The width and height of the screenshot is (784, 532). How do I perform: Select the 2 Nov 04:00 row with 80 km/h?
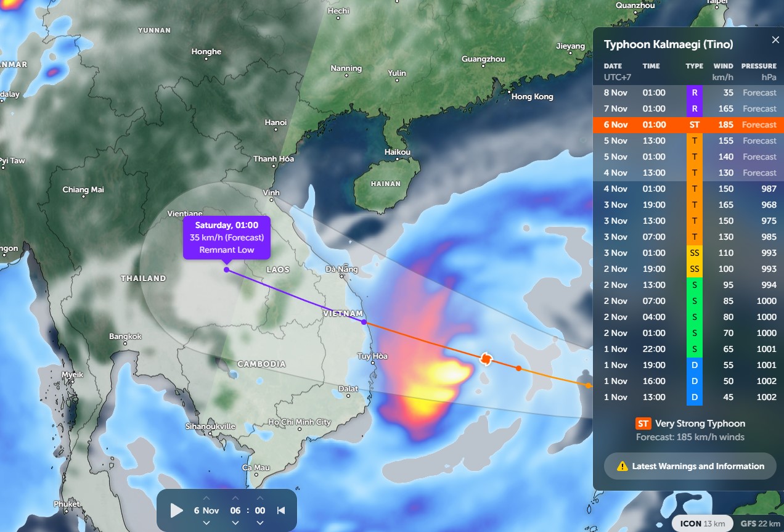(688, 317)
